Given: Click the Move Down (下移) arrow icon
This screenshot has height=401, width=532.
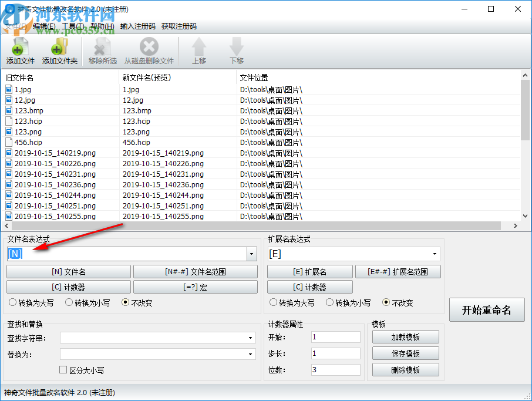Looking at the screenshot, I should pos(236,46).
